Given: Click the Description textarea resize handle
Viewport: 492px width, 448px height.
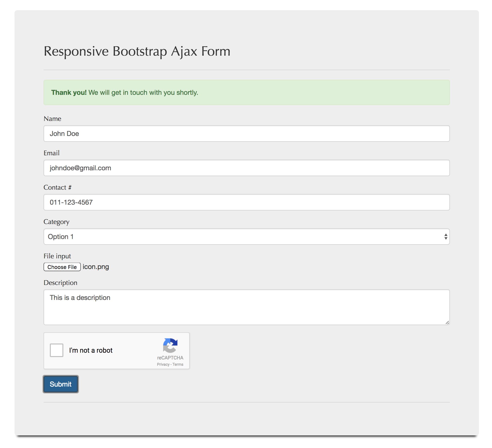Looking at the screenshot, I should click(447, 322).
